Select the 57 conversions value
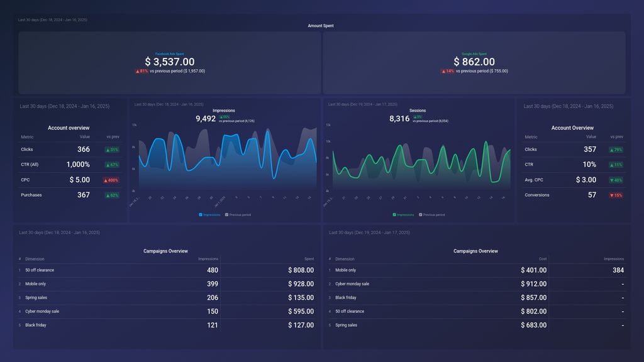Screen dimensions: 644x362 tap(592, 195)
